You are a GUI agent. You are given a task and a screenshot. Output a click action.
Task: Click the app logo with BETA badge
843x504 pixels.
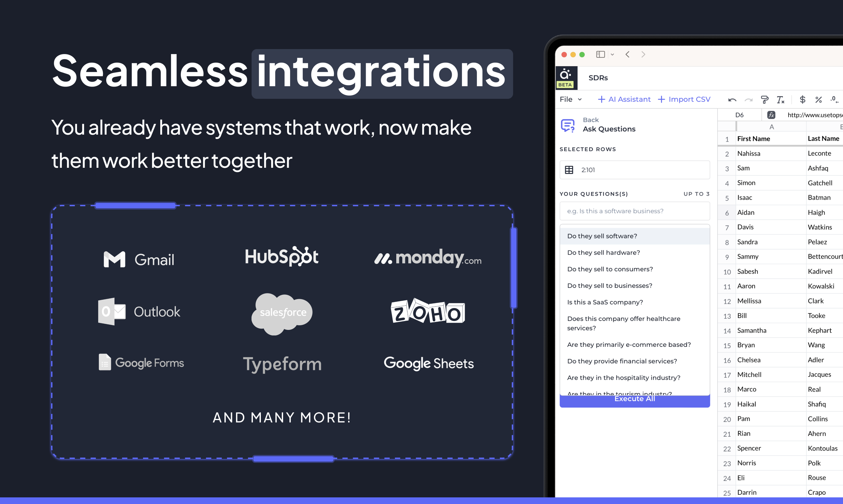pos(566,78)
